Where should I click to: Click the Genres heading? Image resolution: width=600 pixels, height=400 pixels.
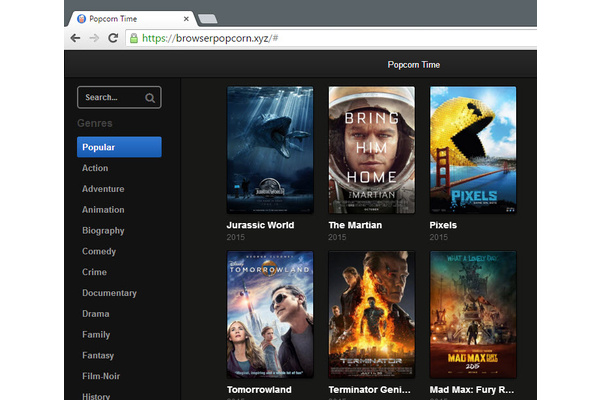click(95, 123)
